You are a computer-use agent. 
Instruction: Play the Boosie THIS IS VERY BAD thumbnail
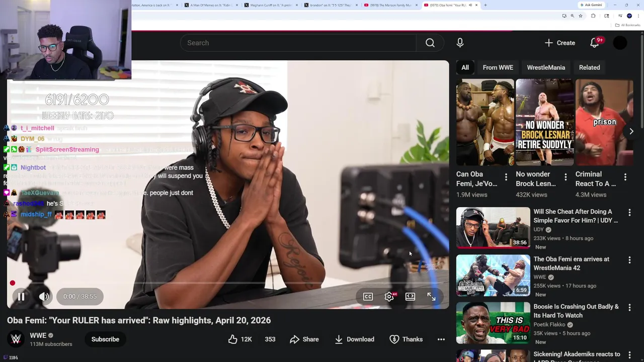pos(493,323)
